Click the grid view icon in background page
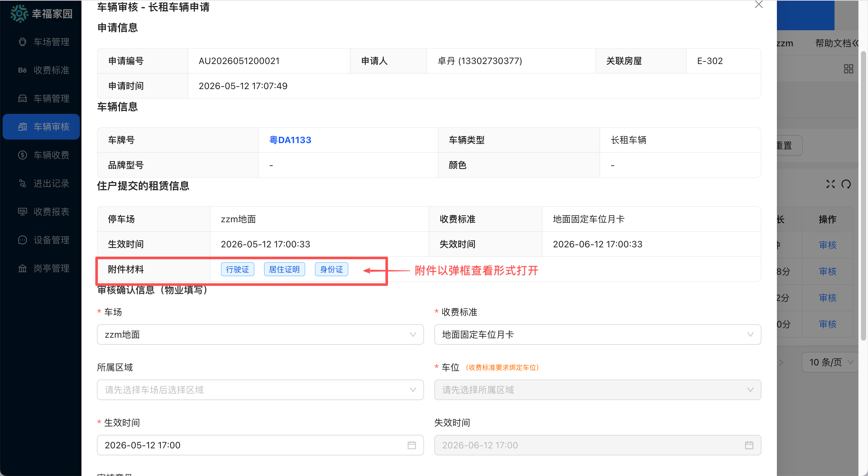This screenshot has width=868, height=476. pyautogui.click(x=848, y=69)
